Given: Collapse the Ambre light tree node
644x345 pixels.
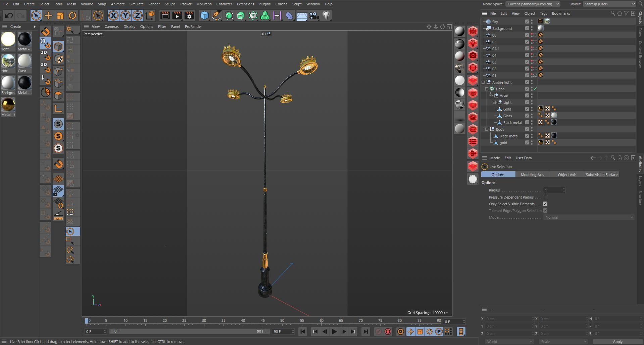Looking at the screenshot, I should tap(484, 82).
